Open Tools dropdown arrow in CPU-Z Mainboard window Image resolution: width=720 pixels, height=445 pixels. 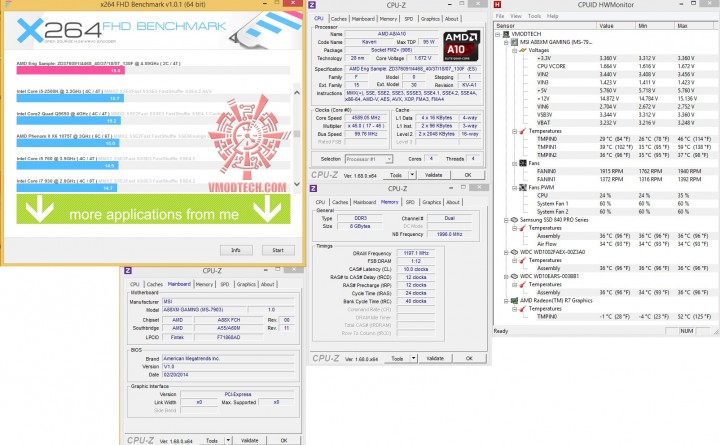tap(228, 440)
